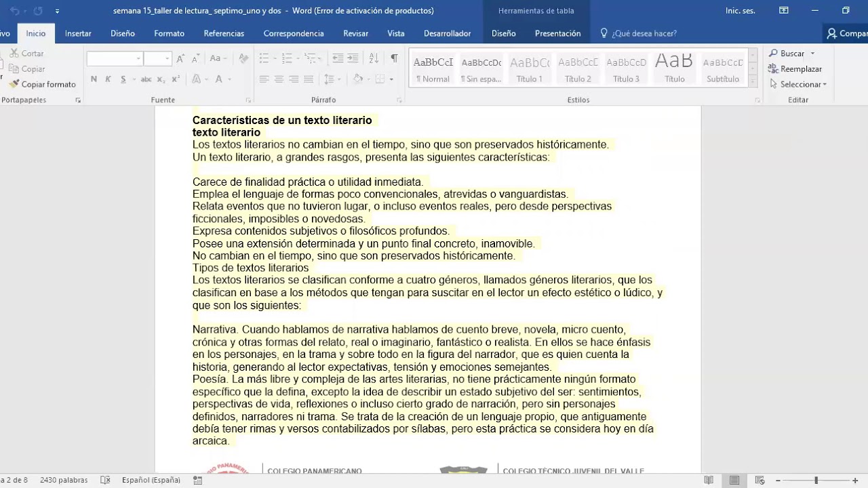Click Inic. ses. sign-in link
This screenshot has width=868, height=488.
pos(741,11)
